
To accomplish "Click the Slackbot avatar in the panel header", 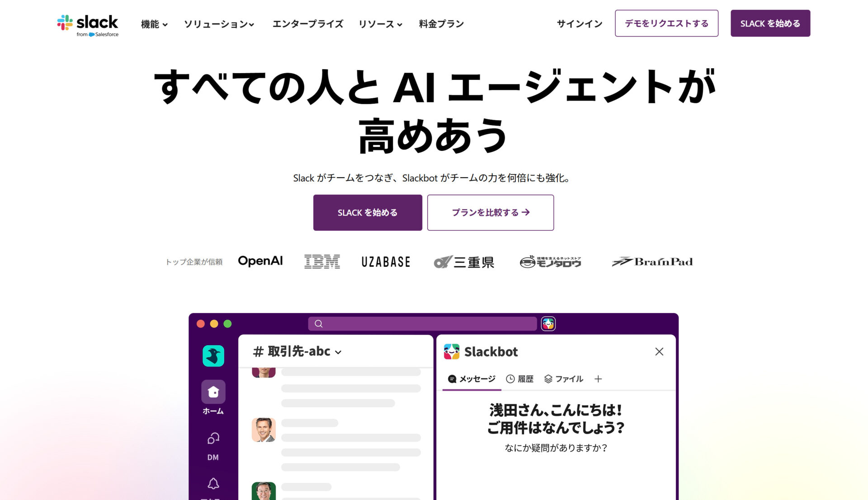I will tap(452, 351).
